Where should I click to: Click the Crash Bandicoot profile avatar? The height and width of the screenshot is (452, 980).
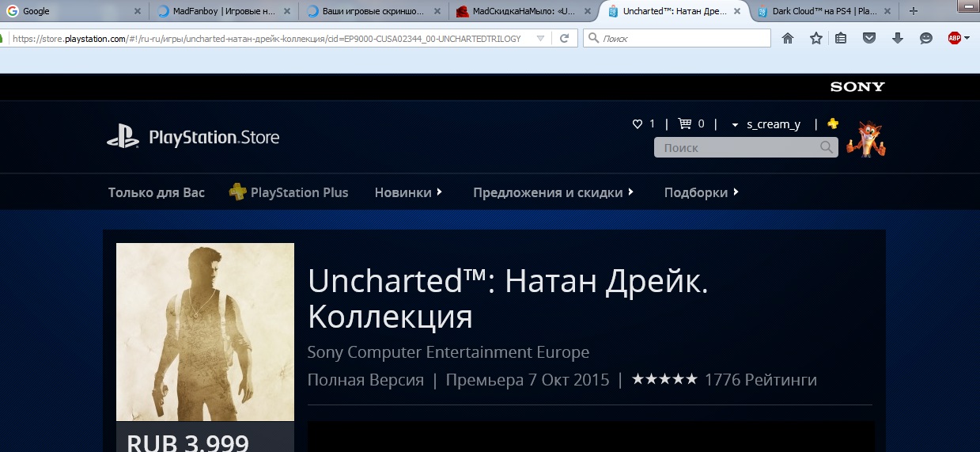865,139
